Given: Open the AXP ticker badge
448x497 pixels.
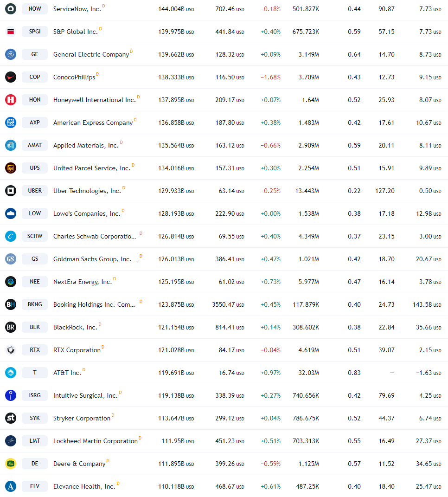Looking at the screenshot, I should 35,123.
